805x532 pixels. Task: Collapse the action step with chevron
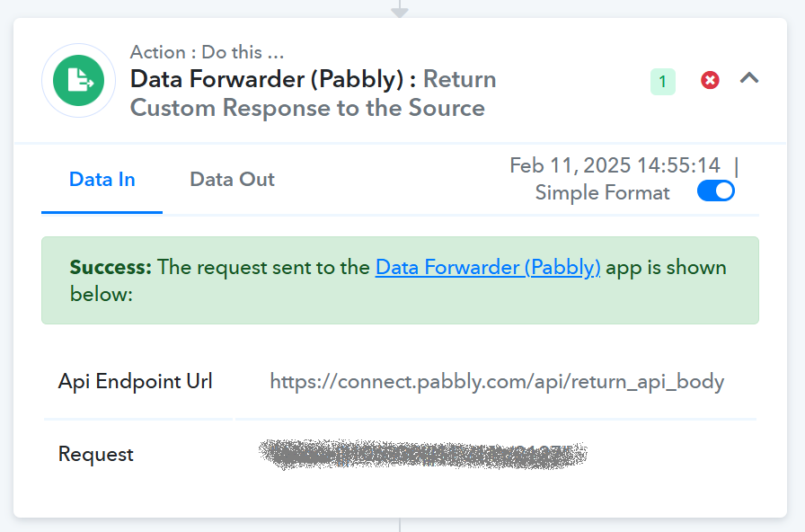tap(749, 78)
